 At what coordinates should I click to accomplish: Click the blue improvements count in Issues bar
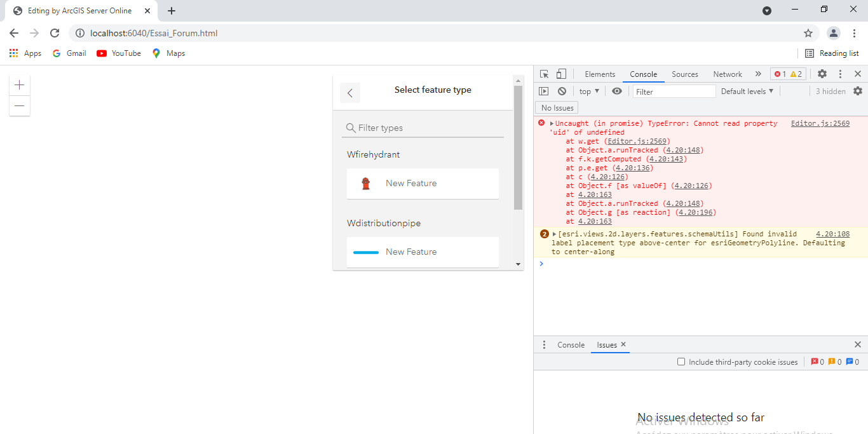click(x=853, y=362)
